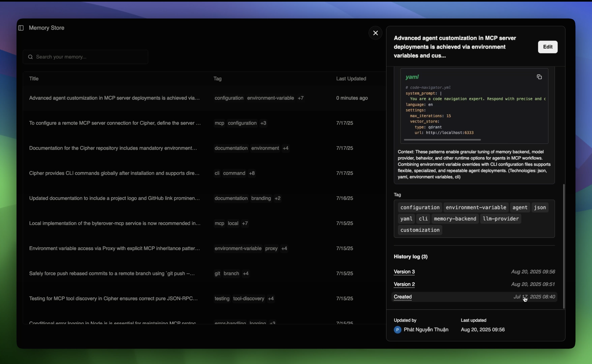Select 'memory-backend' tag in detail panel
Image resolution: width=592 pixels, height=364 pixels.
(x=455, y=219)
